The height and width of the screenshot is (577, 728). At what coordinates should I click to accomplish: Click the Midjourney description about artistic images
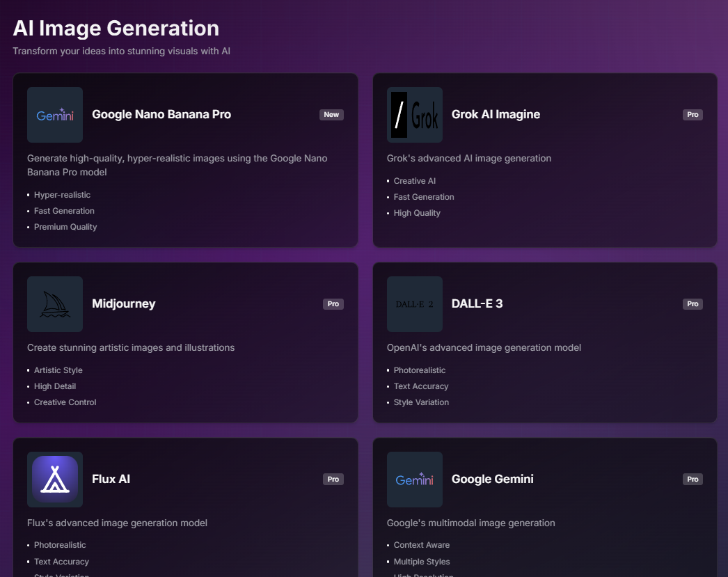point(131,347)
